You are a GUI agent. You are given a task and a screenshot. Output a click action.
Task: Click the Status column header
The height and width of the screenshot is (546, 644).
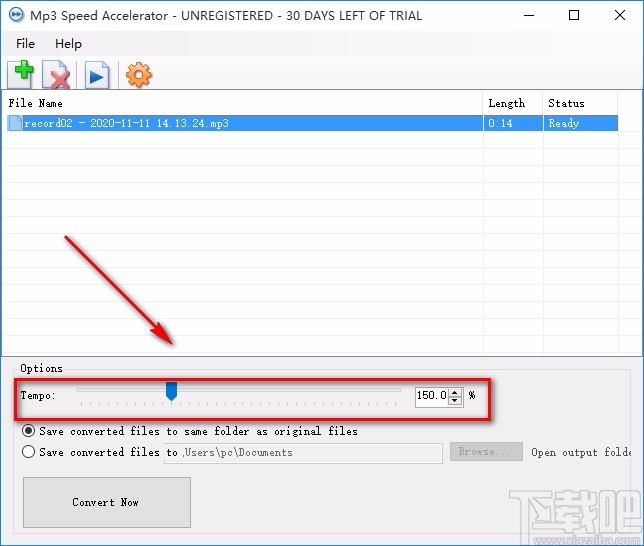580,103
